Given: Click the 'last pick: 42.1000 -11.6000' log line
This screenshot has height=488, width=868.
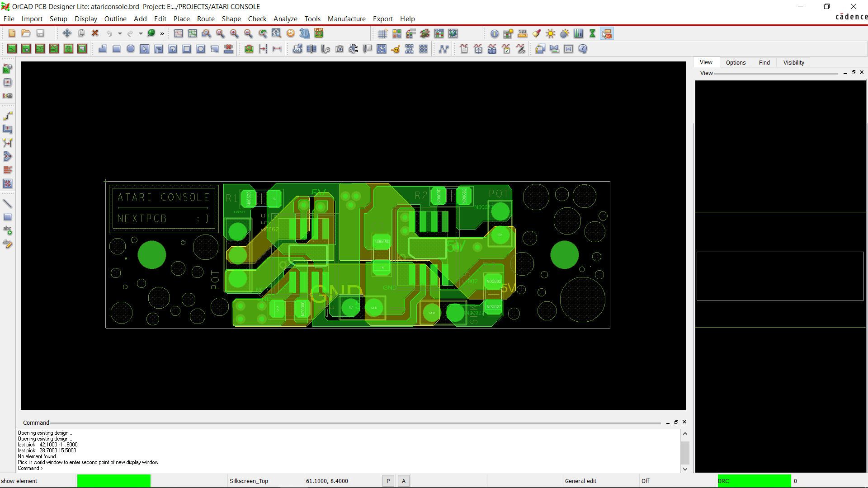Looking at the screenshot, I should pyautogui.click(x=47, y=445).
